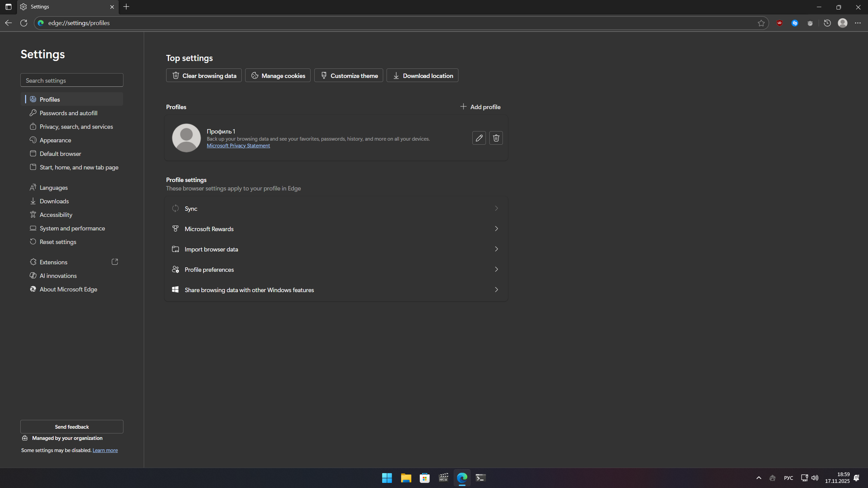Click the favorites star in address bar
This screenshot has width=868, height=488.
click(761, 23)
